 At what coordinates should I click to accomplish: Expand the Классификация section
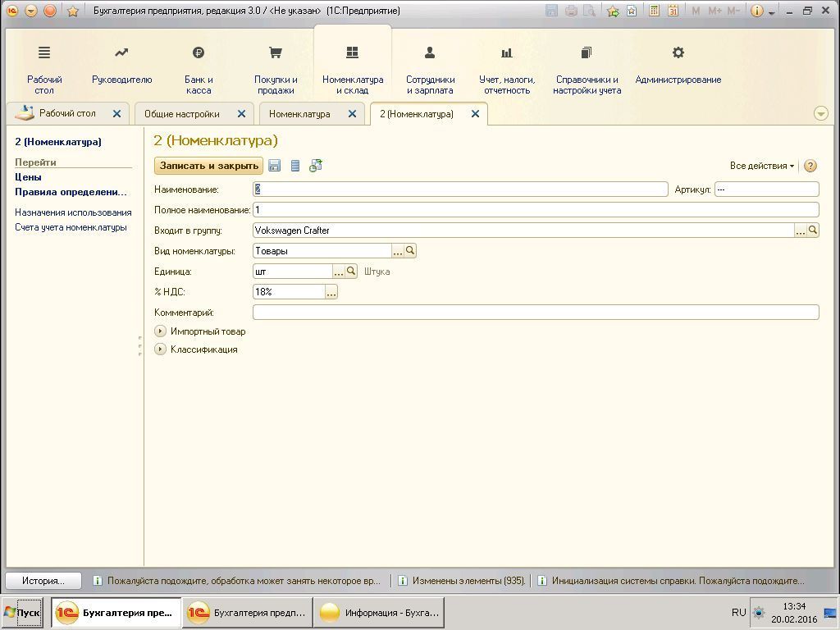click(161, 349)
